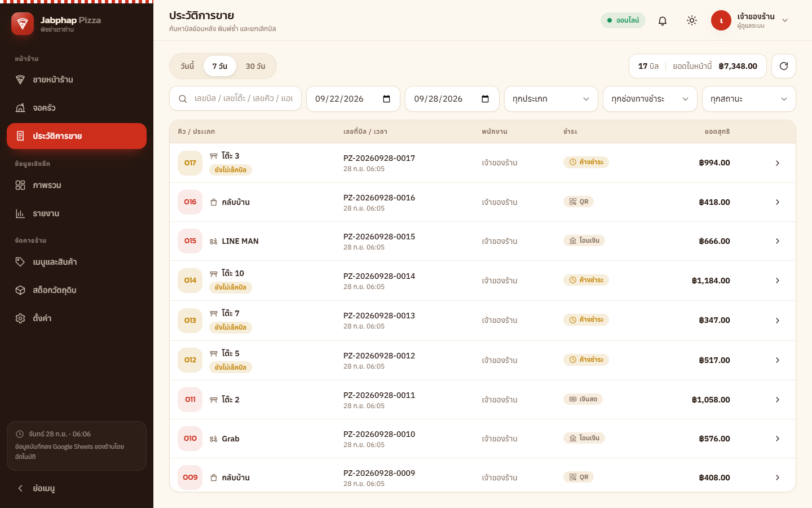The width and height of the screenshot is (812, 508).
Task: Go to เมนูและสินค้า page
Action: 77,262
